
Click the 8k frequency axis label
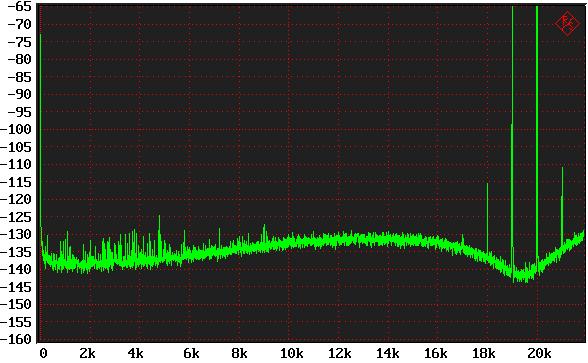coord(239,353)
